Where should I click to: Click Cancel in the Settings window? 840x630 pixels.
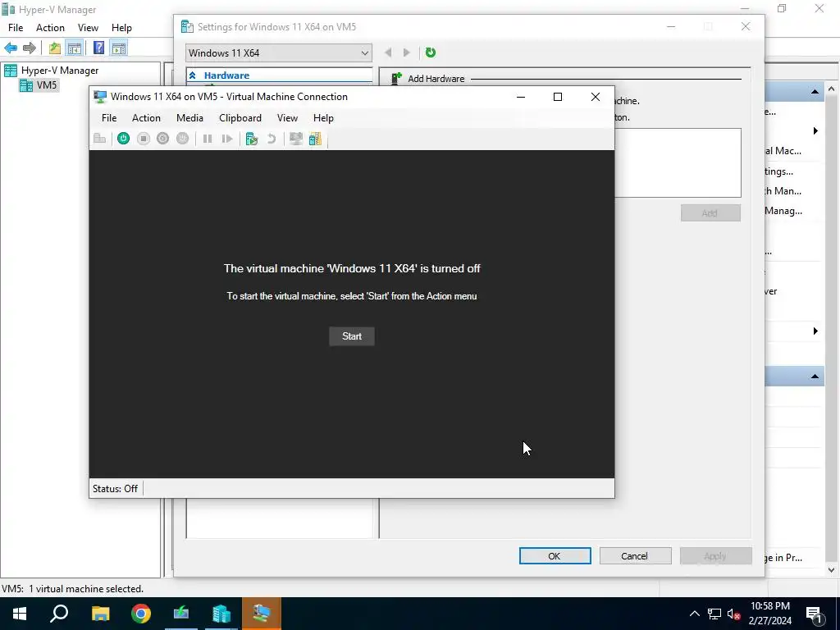click(x=635, y=556)
